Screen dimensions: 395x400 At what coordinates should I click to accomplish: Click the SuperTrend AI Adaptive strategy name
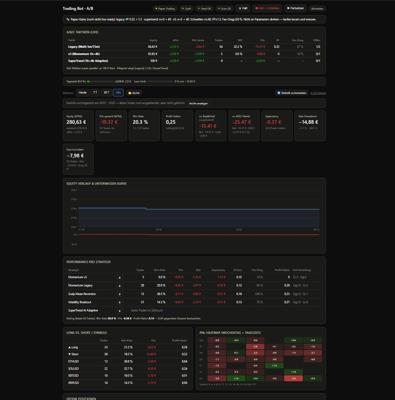point(83,311)
